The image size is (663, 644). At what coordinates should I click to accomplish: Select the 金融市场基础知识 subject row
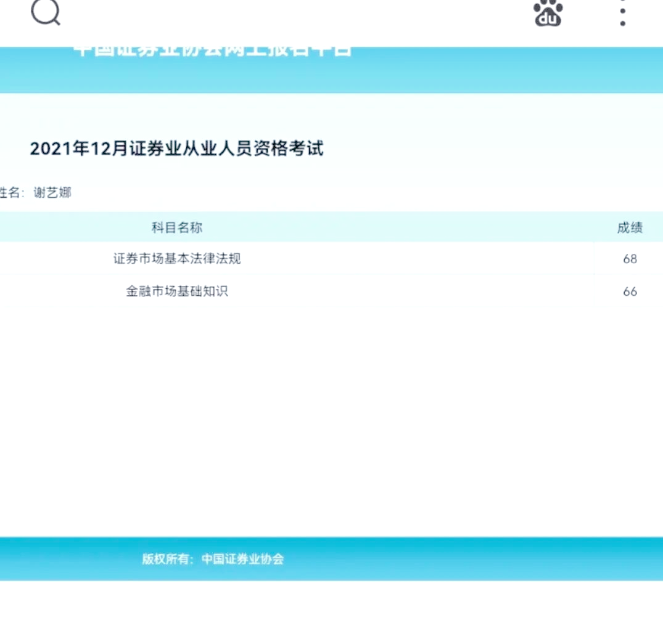(177, 291)
